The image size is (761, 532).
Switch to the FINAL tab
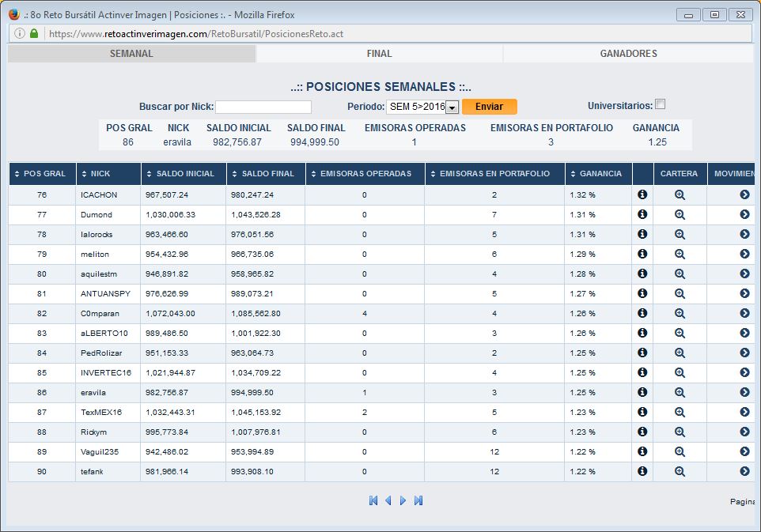coord(379,54)
